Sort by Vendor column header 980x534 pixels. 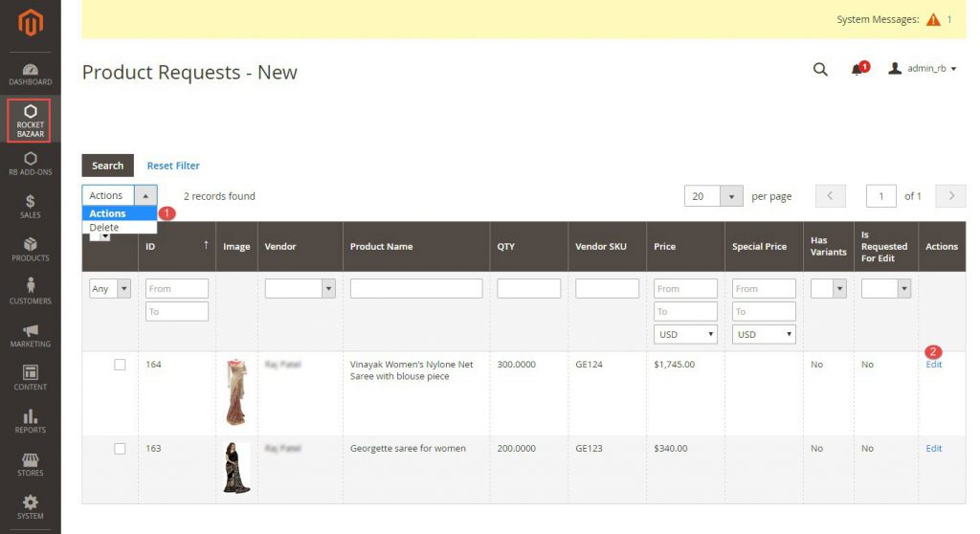coord(280,246)
